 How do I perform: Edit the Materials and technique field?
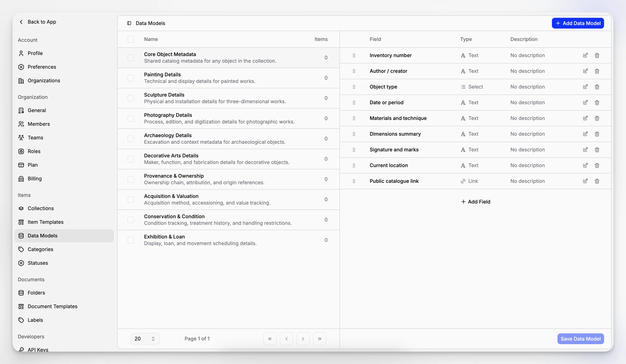[585, 118]
